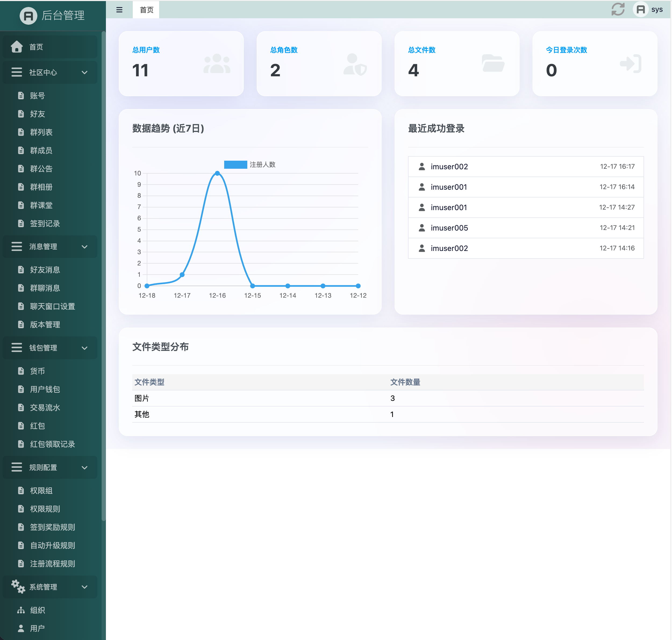The width and height of the screenshot is (672, 640).
Task: Open the 群列表 menu item
Action: (41, 132)
